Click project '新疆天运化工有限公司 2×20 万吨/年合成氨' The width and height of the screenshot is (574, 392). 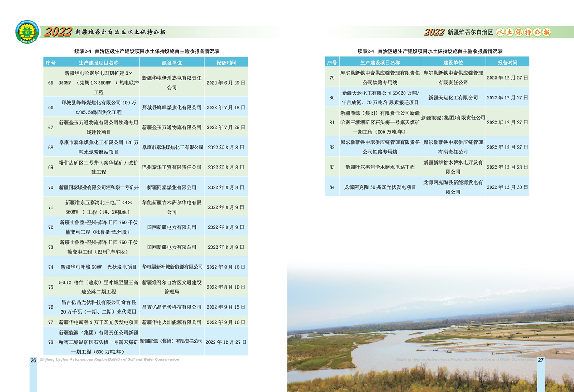[x=380, y=98]
